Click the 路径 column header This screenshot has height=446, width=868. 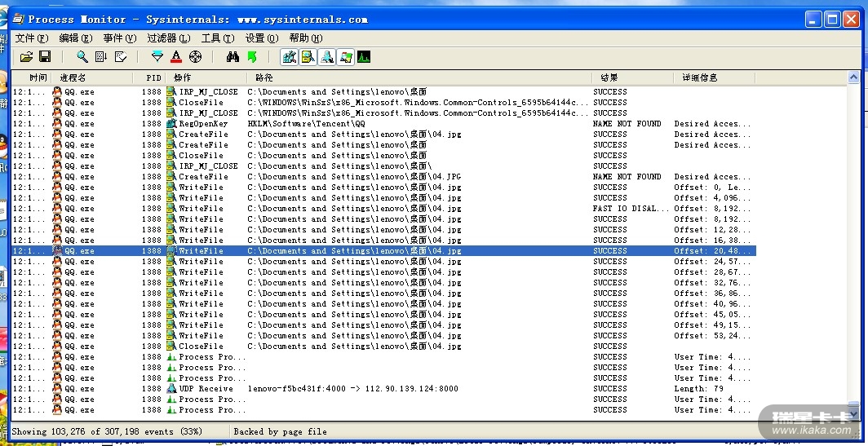(x=263, y=77)
